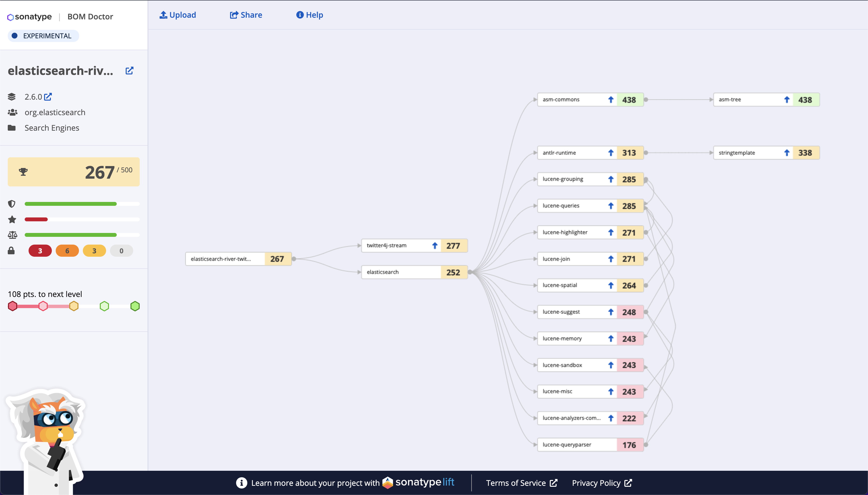Click upgrade arrow on asm-tree
This screenshot has width=868, height=495.
(787, 100)
